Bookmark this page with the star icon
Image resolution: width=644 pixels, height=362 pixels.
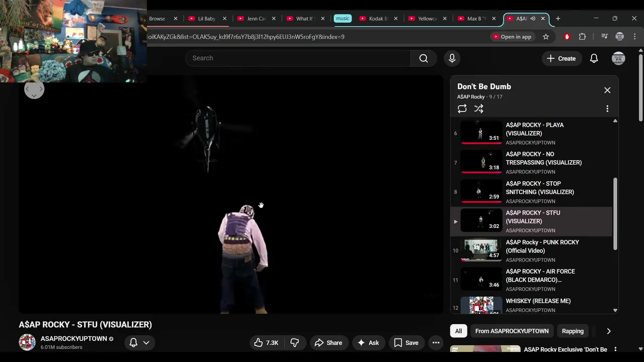(546, 37)
